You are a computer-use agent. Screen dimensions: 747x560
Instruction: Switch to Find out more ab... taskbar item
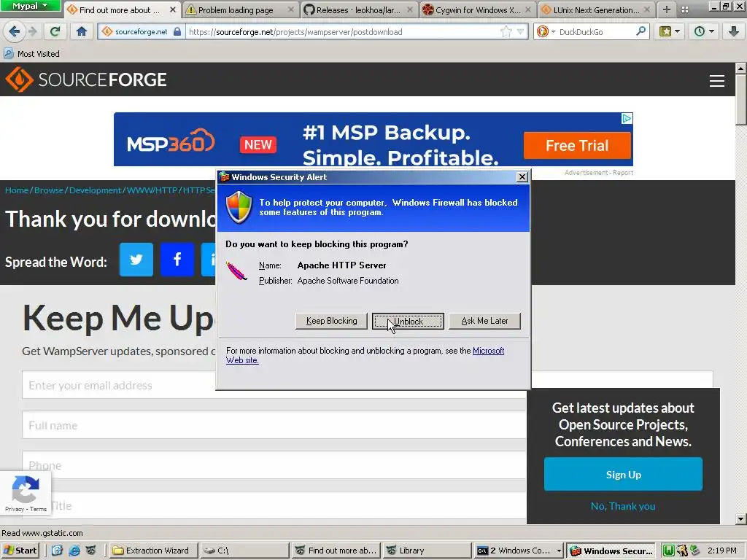(336, 551)
